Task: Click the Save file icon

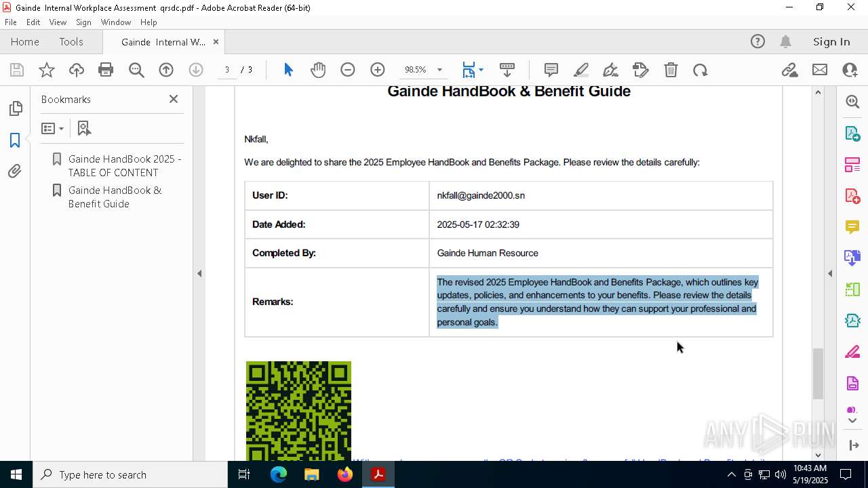Action: 17,70
